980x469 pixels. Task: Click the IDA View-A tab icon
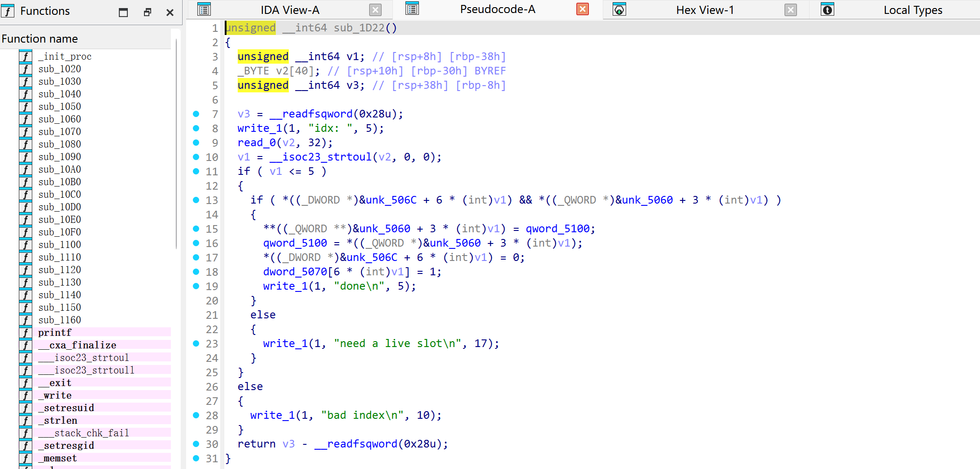(x=204, y=9)
